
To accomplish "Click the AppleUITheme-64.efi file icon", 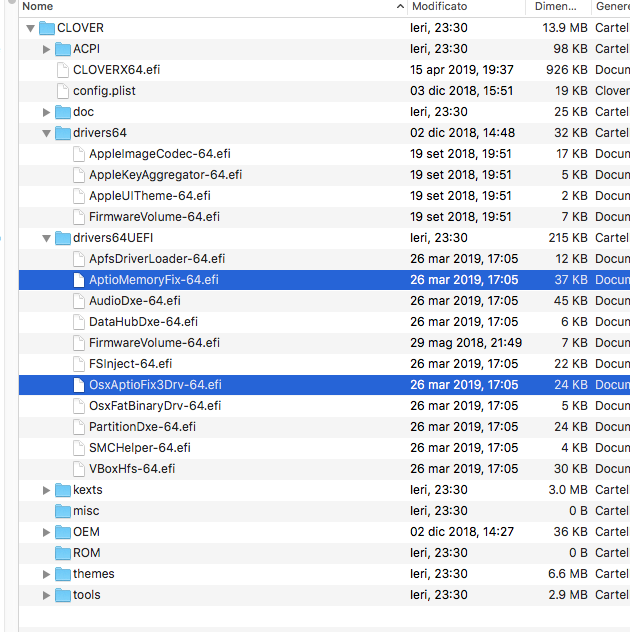I will pyautogui.click(x=79, y=196).
